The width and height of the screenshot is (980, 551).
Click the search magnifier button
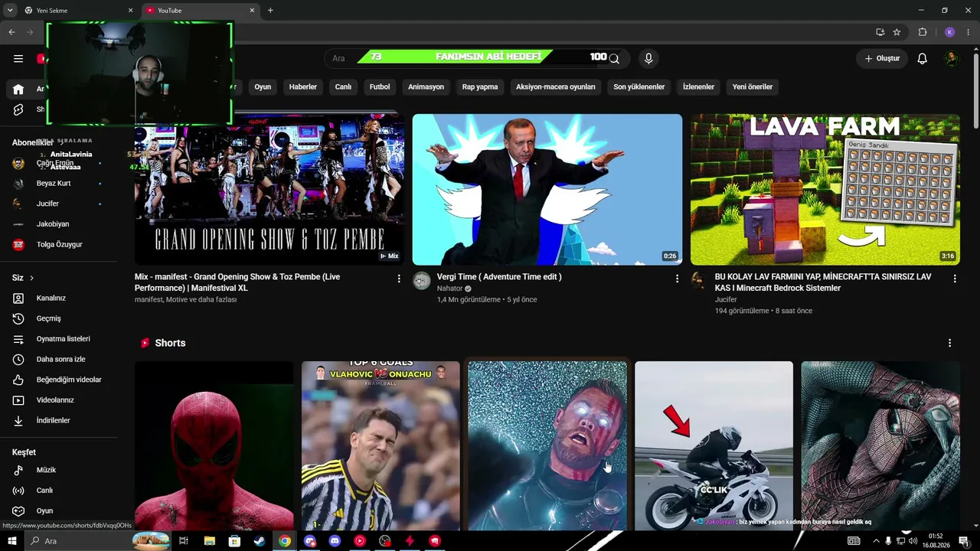[614, 58]
